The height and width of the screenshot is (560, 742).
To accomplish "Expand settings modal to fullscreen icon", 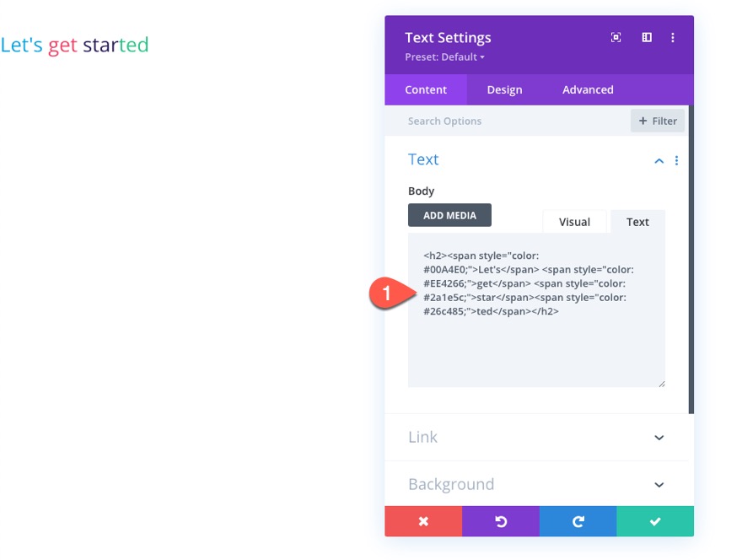I will [x=616, y=37].
